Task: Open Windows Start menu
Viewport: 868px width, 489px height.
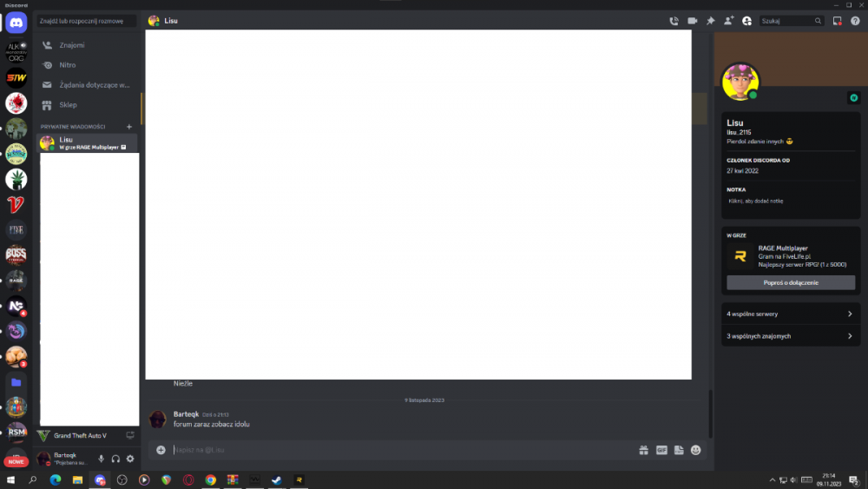Action: point(10,479)
